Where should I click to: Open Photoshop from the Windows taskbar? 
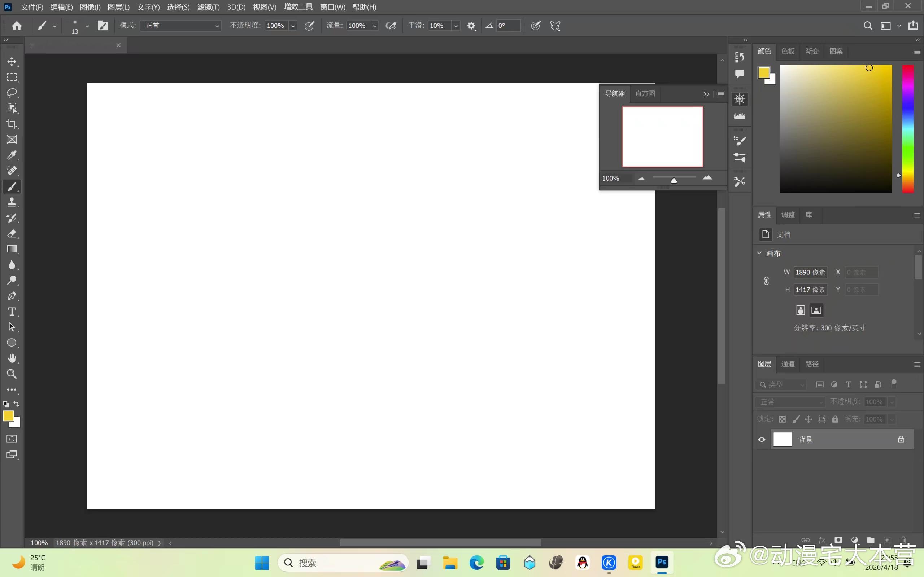point(662,563)
